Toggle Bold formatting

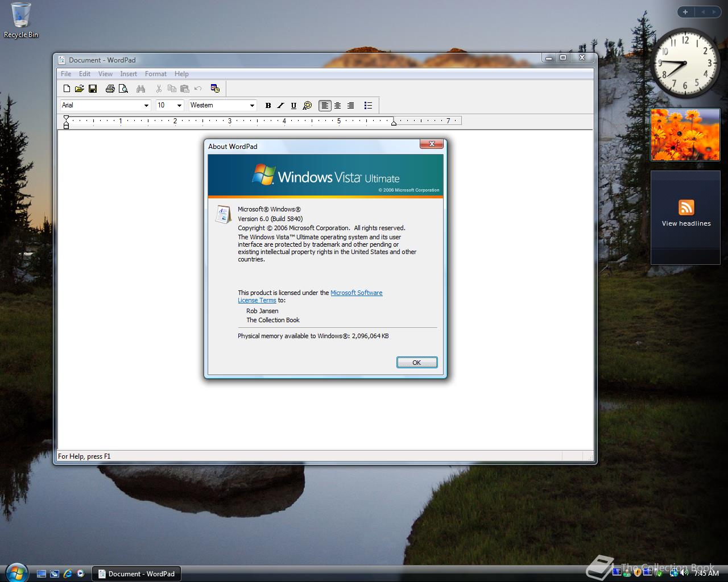268,106
